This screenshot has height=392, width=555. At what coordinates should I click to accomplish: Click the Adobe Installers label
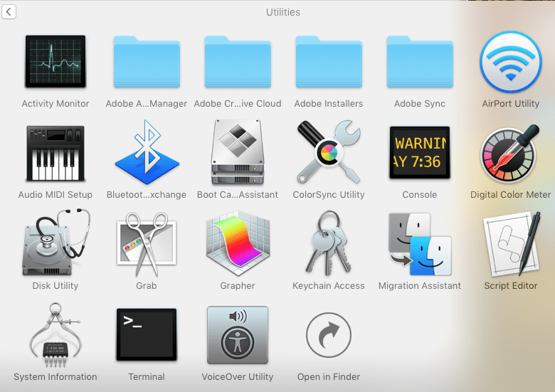click(x=329, y=104)
